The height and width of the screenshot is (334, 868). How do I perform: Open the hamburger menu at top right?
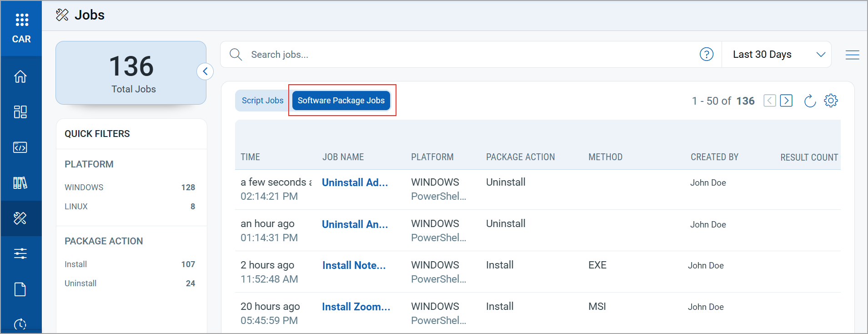tap(852, 55)
